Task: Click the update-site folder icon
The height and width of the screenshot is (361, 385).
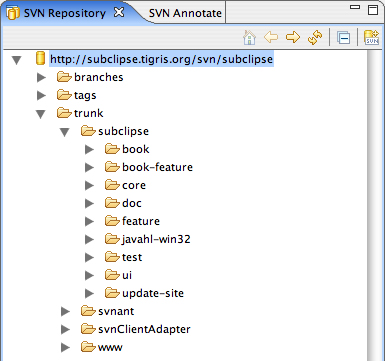Action: tap(112, 293)
